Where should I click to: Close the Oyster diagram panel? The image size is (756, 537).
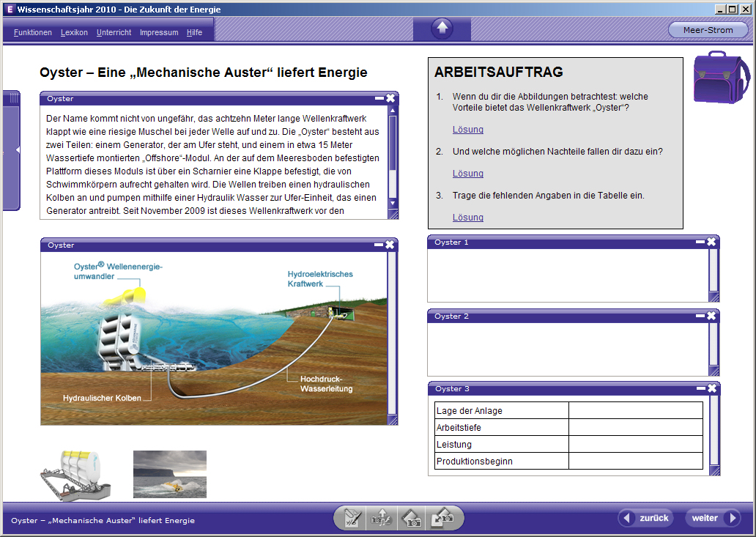pos(390,245)
